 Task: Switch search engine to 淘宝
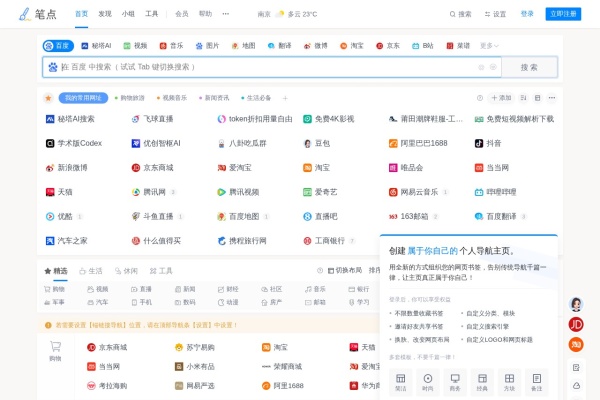(351, 46)
